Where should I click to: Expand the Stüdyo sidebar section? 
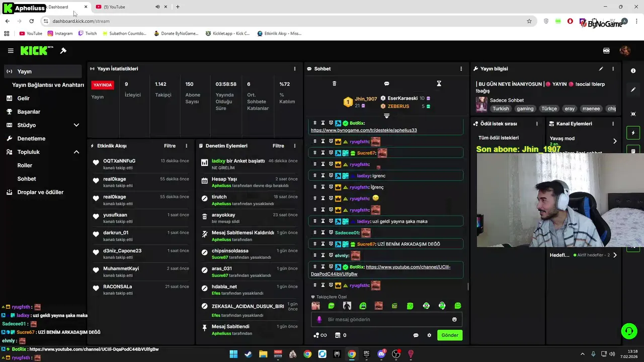[x=76, y=125]
